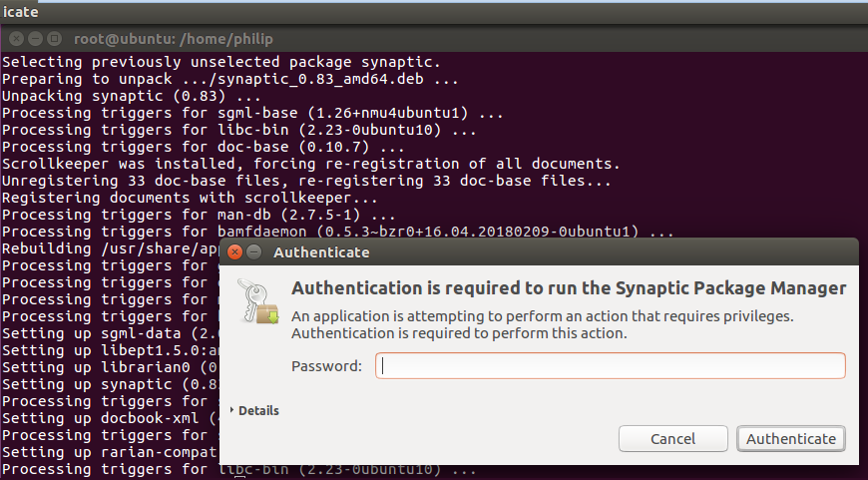Click line 'Preparing to unpack .../synaptic_0.83_amd64.deb'
Image resolution: width=868 pixels, height=480 pixels.
point(230,79)
